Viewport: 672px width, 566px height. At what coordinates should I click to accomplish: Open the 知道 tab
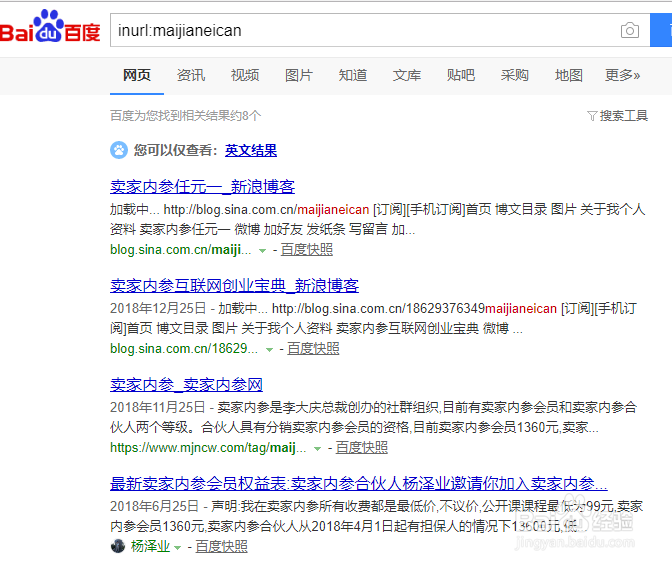coord(353,75)
